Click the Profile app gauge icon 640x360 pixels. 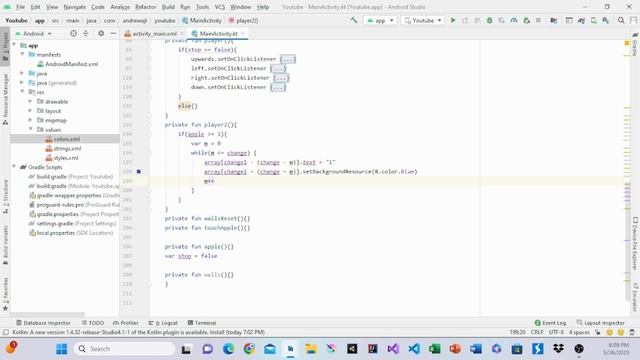pos(514,20)
